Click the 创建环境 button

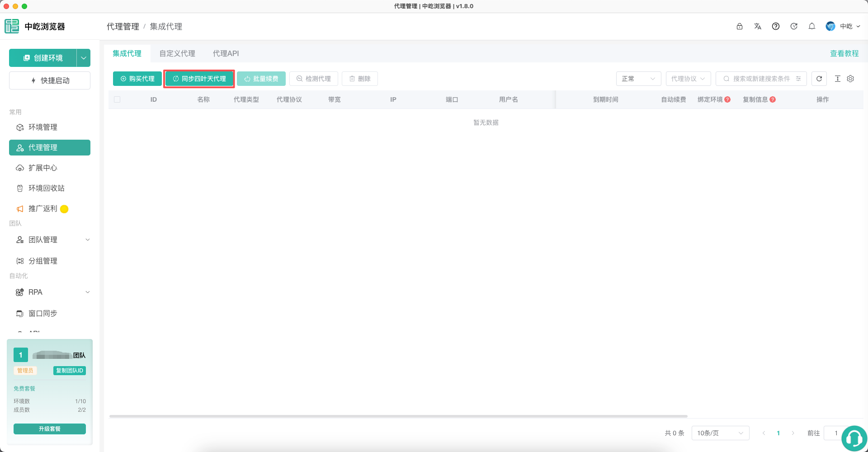[x=43, y=58]
